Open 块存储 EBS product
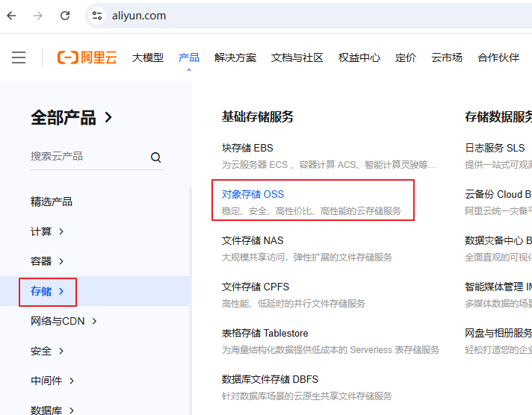The image size is (532, 415). (x=247, y=148)
